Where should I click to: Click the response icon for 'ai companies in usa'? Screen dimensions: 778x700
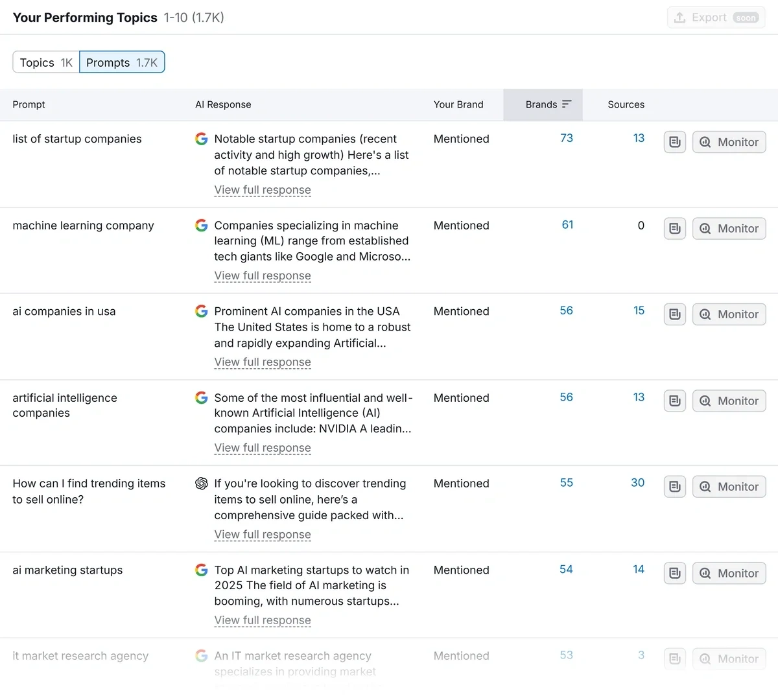coord(674,314)
